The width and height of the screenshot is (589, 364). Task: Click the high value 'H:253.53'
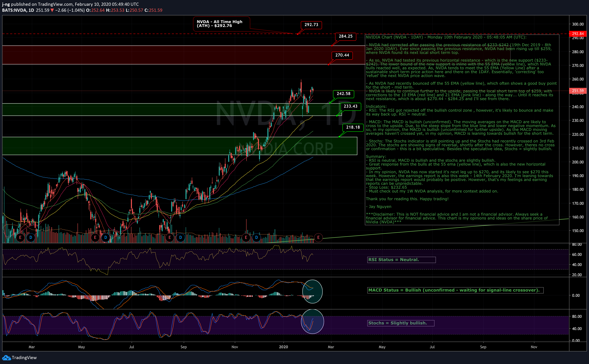(x=115, y=10)
